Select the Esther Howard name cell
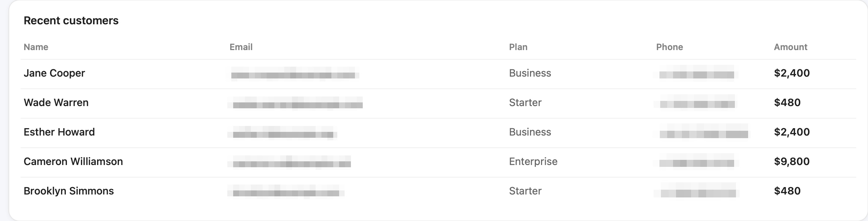The image size is (868, 221). (59, 132)
